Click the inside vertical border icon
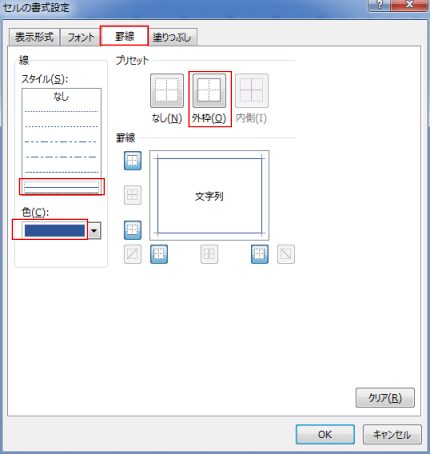This screenshot has width=430, height=454. click(209, 254)
